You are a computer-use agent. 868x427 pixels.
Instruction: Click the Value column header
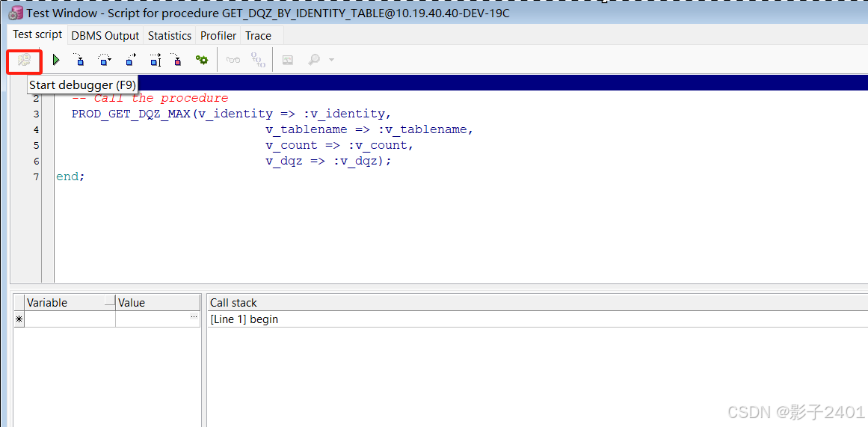[x=158, y=302]
